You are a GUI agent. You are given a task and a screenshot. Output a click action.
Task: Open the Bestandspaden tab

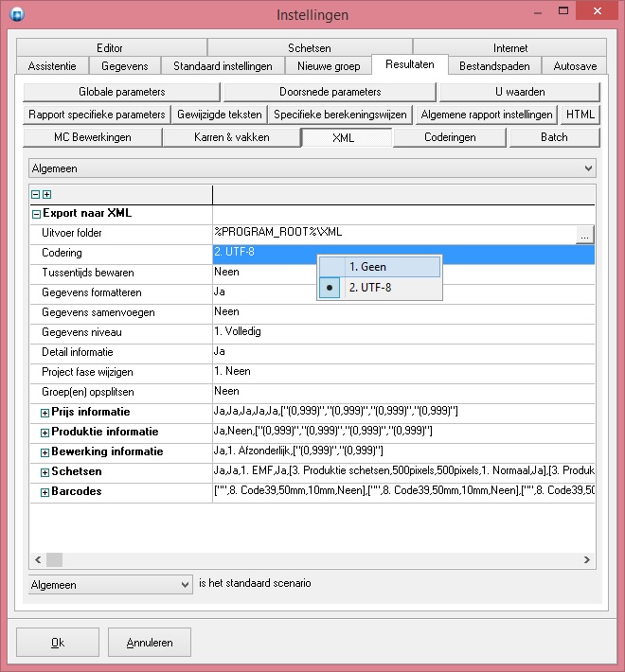[x=494, y=66]
